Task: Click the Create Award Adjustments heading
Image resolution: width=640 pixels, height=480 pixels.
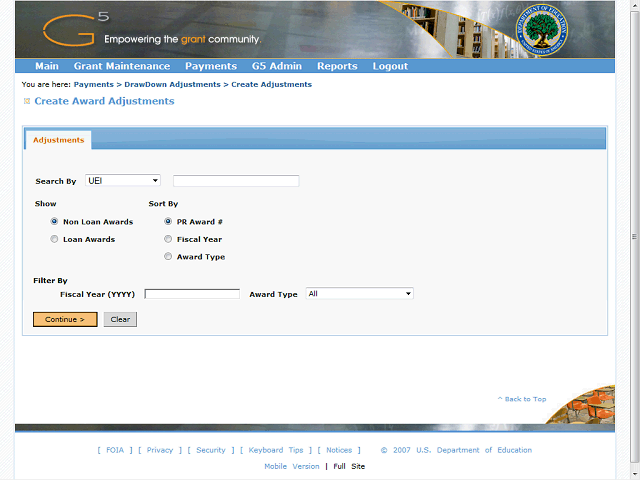Action: click(x=104, y=101)
